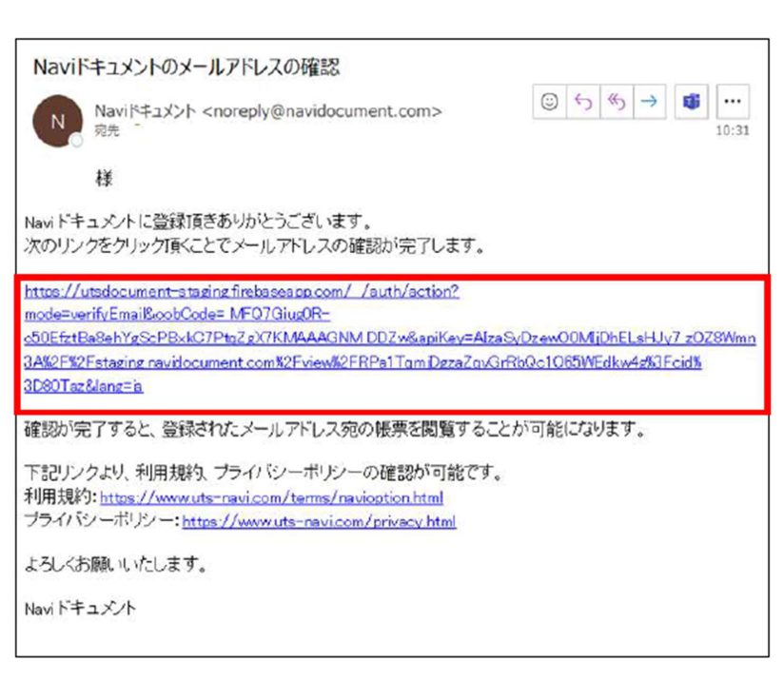The image size is (784, 680).
Task: Click the Reply arrow icon
Action: coord(582,103)
